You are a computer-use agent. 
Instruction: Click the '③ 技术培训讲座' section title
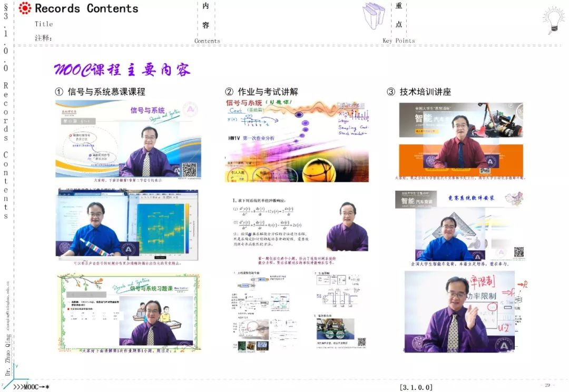tap(419, 92)
